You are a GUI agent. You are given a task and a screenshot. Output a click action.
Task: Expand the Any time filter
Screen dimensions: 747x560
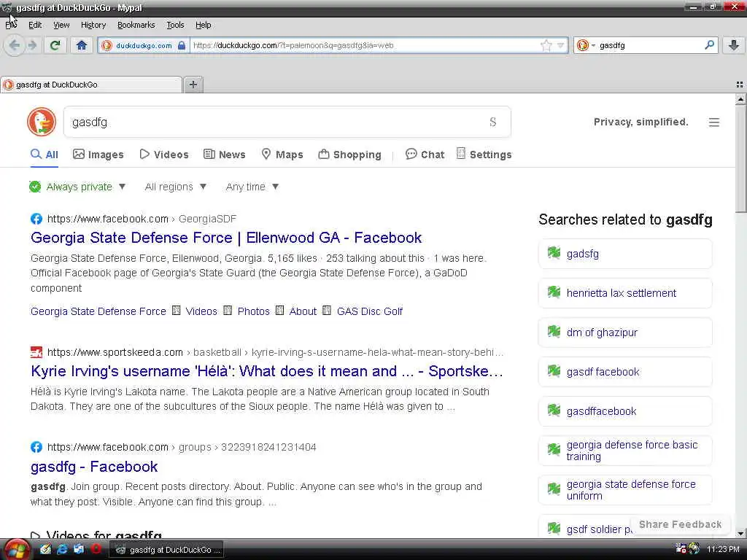252,187
